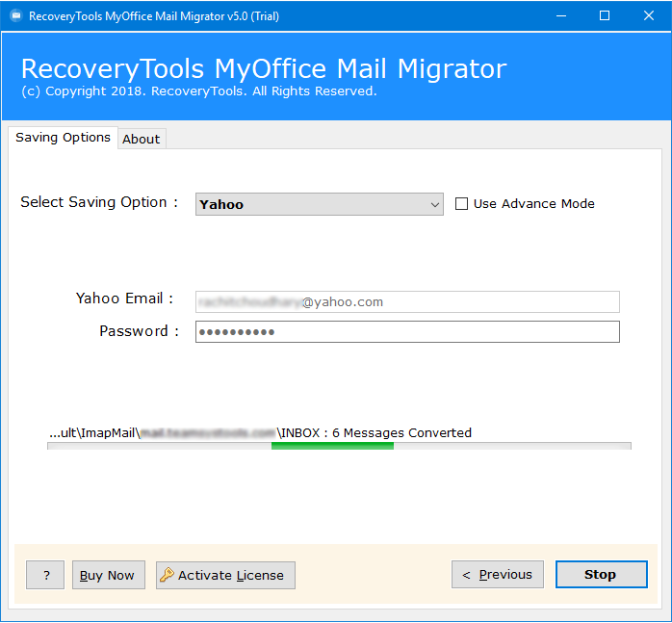
Task: Click the Buy Now button
Action: click(x=109, y=575)
